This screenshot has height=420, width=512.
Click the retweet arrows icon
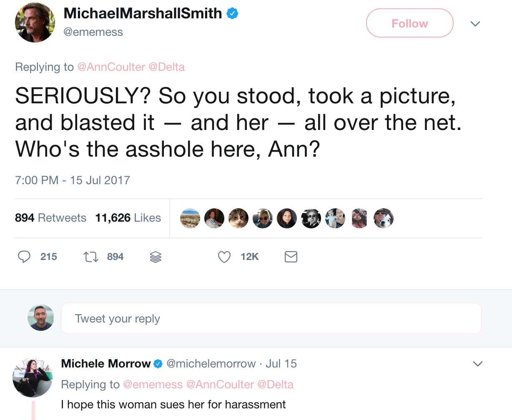tap(91, 257)
